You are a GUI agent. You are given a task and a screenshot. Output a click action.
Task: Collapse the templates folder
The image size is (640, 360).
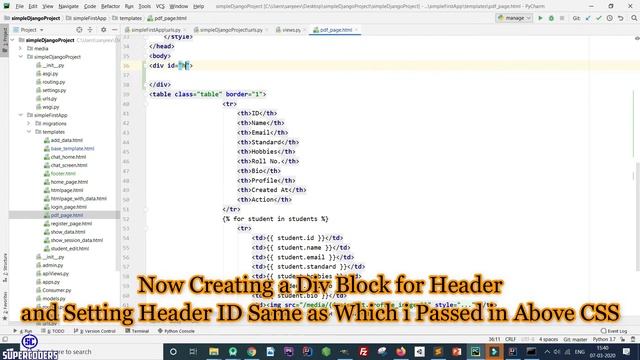point(29,132)
